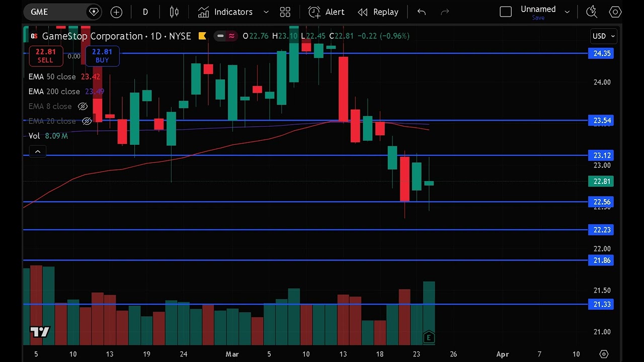Screen dimensions: 644x362
Task: Click the 23.12 horizontal line price label
Action: [601, 155]
